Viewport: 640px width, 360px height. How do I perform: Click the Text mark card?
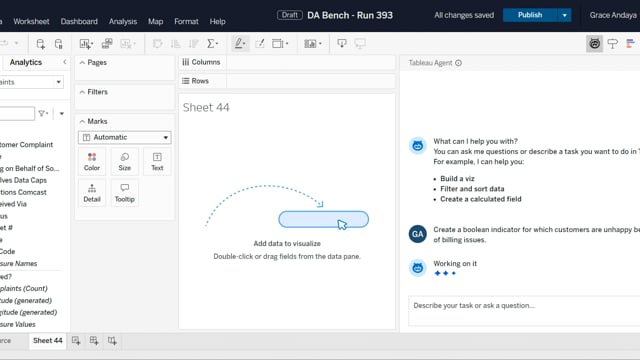click(157, 162)
